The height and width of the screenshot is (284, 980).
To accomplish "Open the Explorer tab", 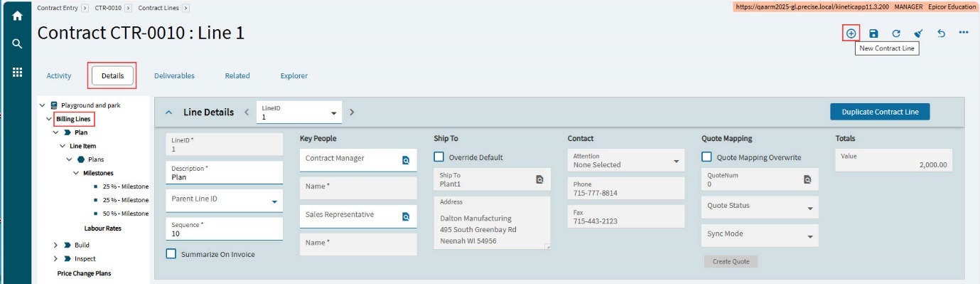I will 294,75.
